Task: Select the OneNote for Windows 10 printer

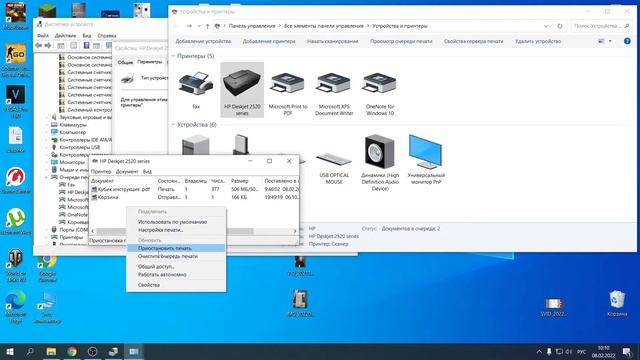Action: [x=380, y=92]
